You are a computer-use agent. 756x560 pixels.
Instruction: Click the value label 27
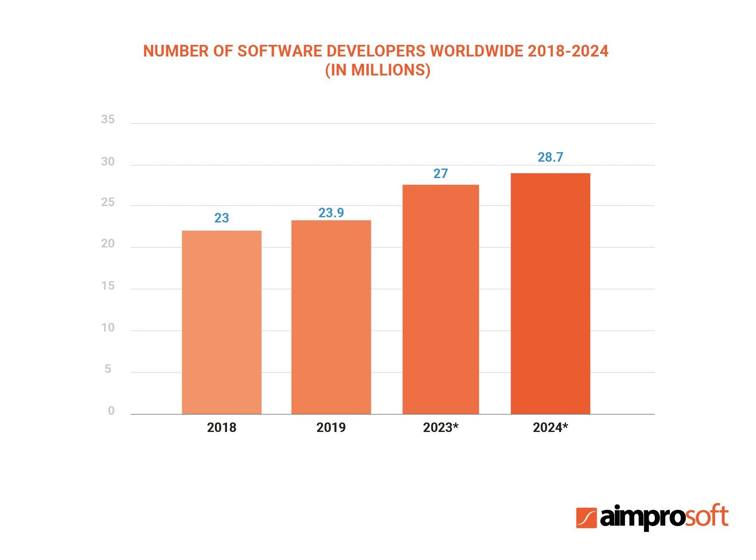441,174
